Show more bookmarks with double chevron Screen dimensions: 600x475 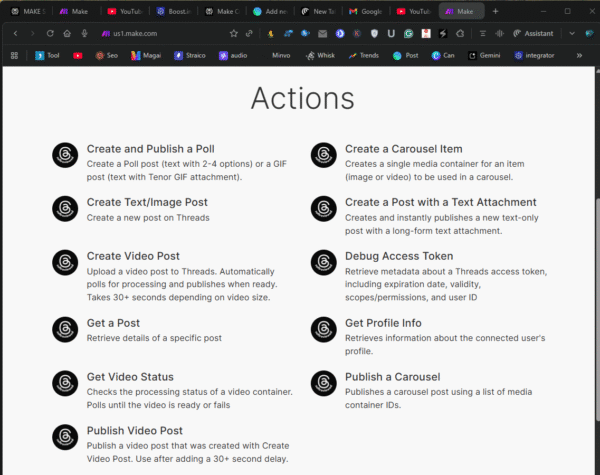point(579,55)
